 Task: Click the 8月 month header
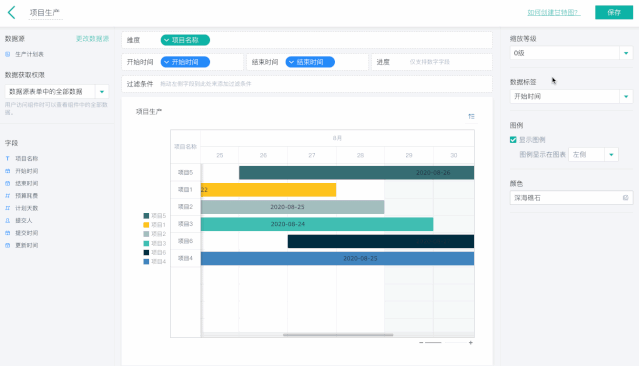coord(337,138)
